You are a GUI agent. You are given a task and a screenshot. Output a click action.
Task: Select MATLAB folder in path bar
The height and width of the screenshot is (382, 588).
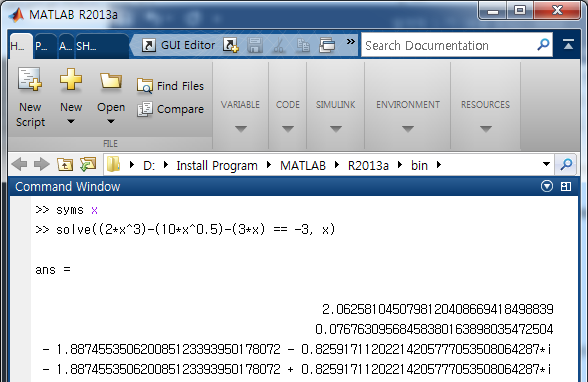[303, 165]
